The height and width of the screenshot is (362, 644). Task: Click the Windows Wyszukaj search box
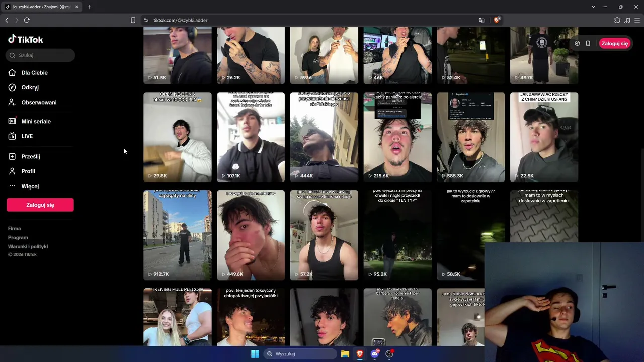(300, 354)
